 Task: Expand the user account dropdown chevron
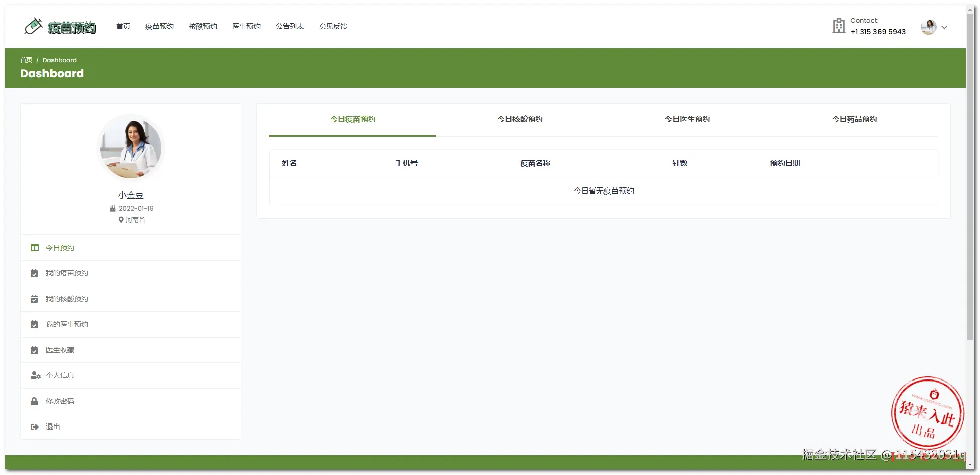click(x=944, y=27)
